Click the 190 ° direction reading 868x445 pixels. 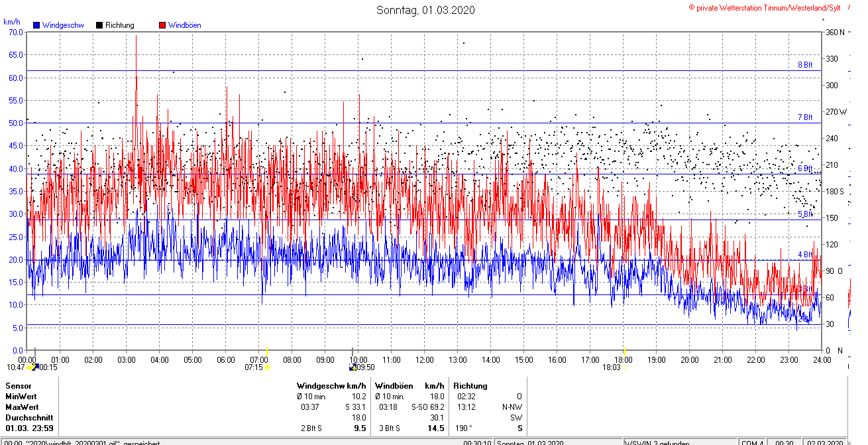(x=463, y=428)
